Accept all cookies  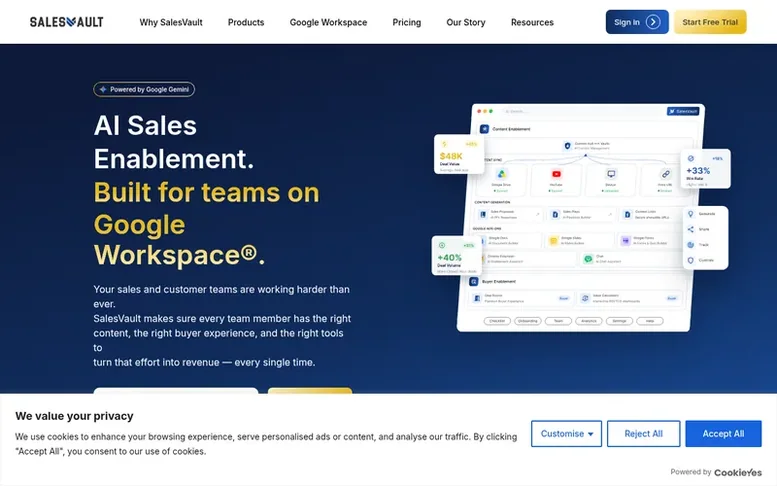tap(723, 433)
